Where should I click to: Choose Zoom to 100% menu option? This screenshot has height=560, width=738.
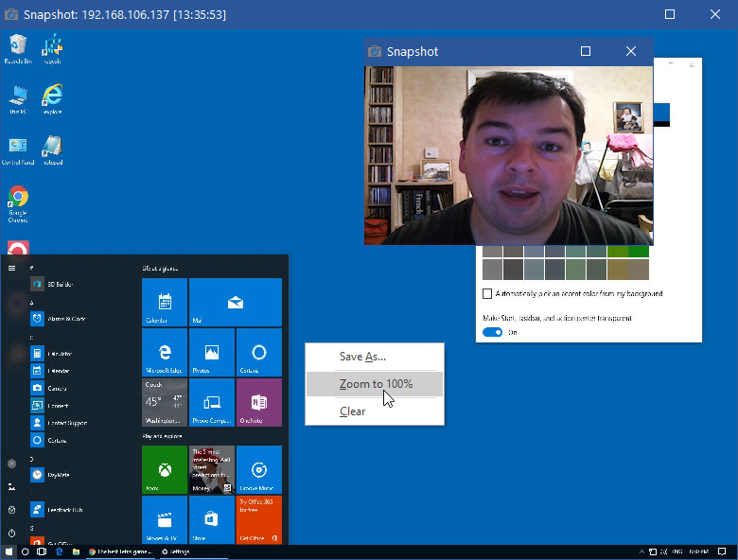[x=376, y=384]
